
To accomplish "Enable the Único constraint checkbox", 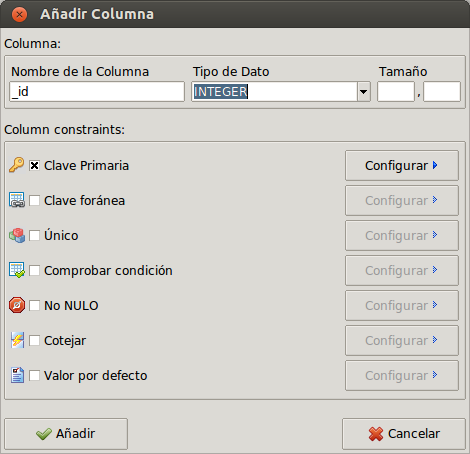I will tap(34, 236).
